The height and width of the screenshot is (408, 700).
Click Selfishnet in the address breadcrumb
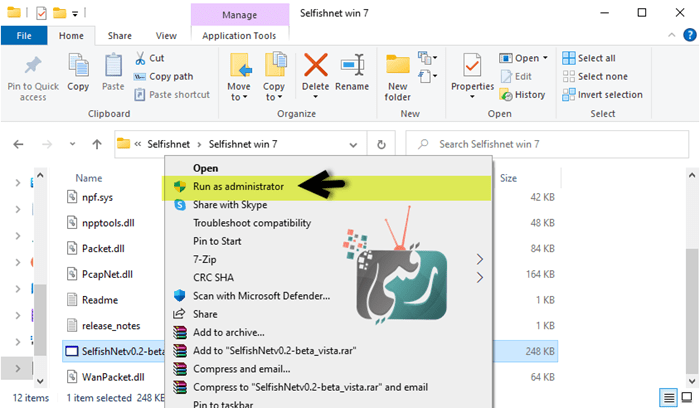pos(168,144)
